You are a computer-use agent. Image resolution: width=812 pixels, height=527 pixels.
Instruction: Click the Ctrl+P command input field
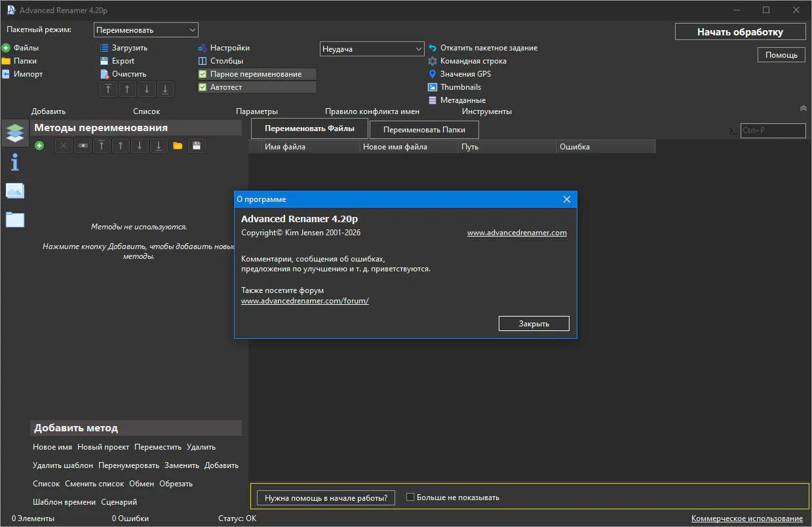(x=773, y=130)
